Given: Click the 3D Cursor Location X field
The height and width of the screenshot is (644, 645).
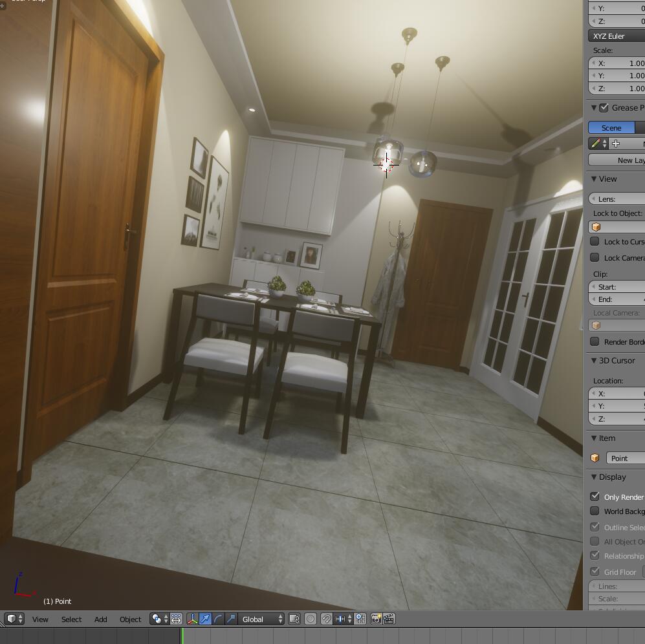Looking at the screenshot, I should tap(617, 394).
